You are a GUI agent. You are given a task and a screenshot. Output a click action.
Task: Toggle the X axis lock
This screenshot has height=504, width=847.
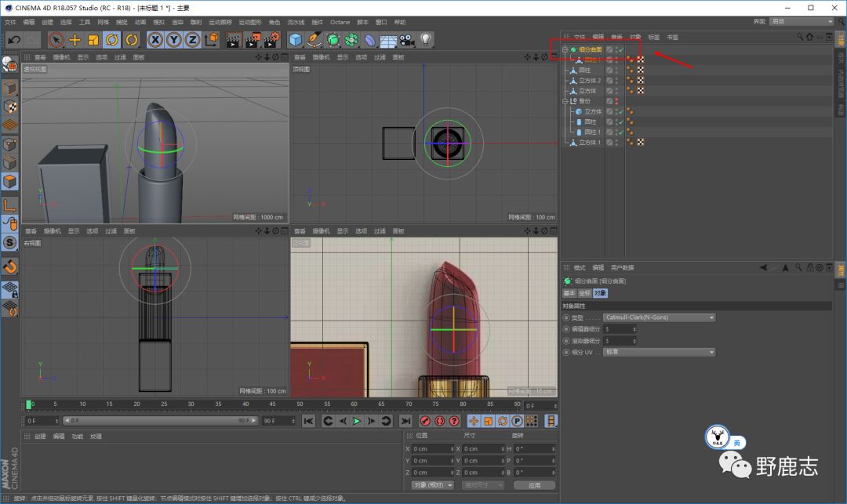(x=155, y=39)
